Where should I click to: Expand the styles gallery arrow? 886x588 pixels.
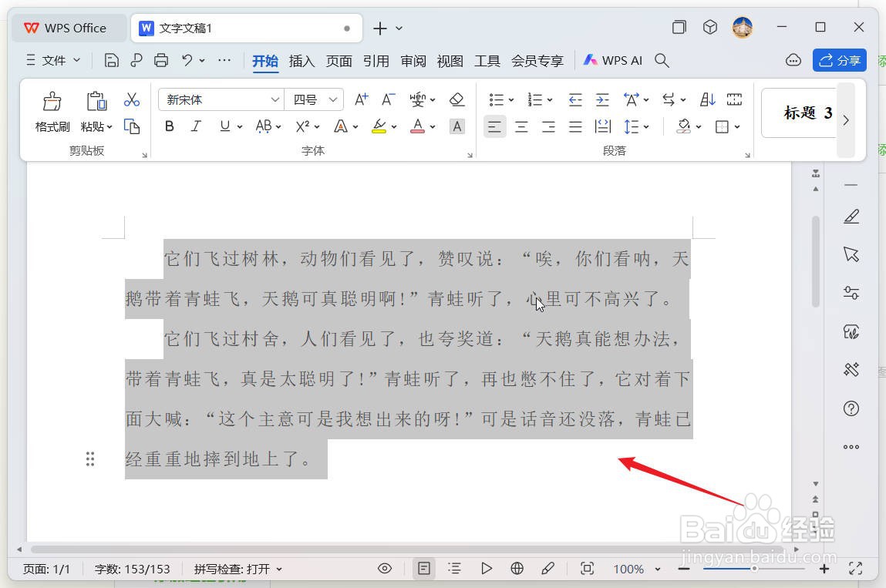tap(846, 119)
